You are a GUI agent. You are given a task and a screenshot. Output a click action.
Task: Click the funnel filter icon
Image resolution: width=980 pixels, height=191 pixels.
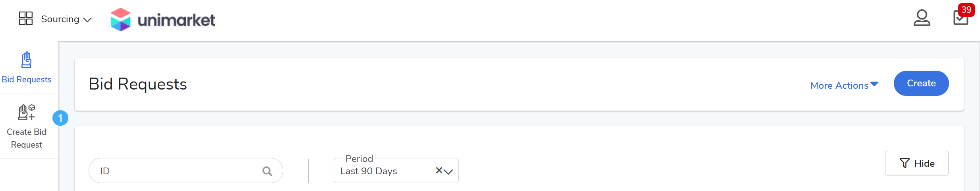point(905,163)
